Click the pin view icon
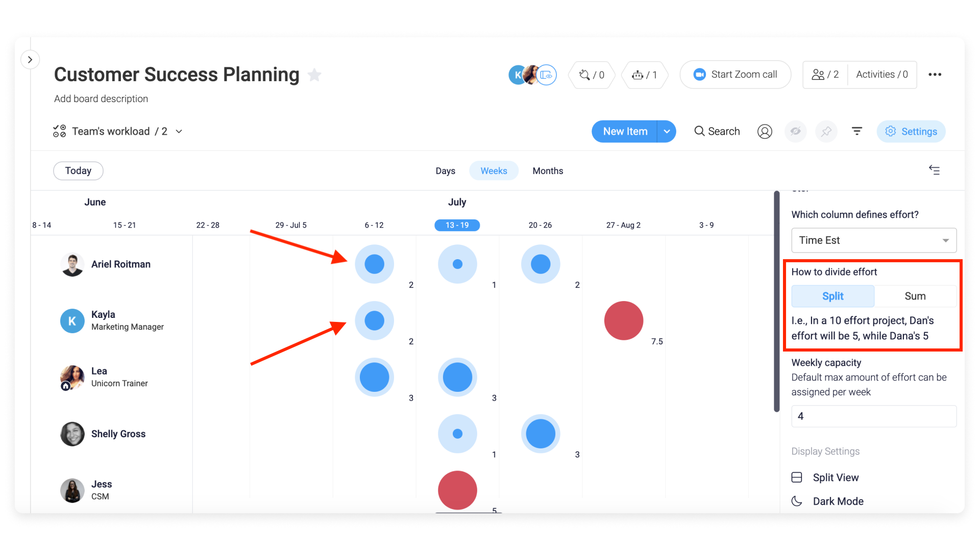Screen dimensions: 980x551 coord(826,132)
